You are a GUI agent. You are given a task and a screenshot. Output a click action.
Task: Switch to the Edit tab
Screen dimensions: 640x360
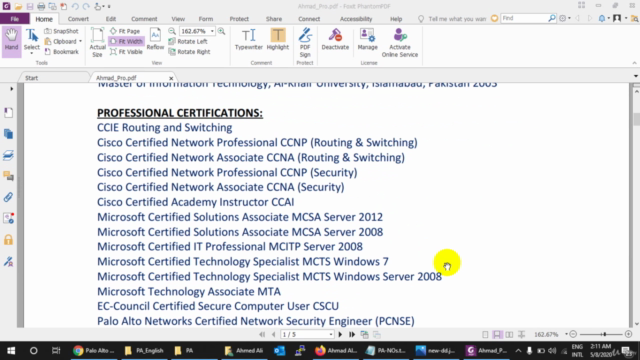coord(111,19)
